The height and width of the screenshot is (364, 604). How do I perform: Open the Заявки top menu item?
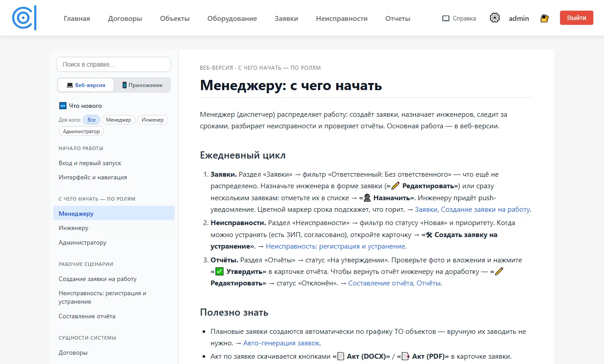pos(286,19)
